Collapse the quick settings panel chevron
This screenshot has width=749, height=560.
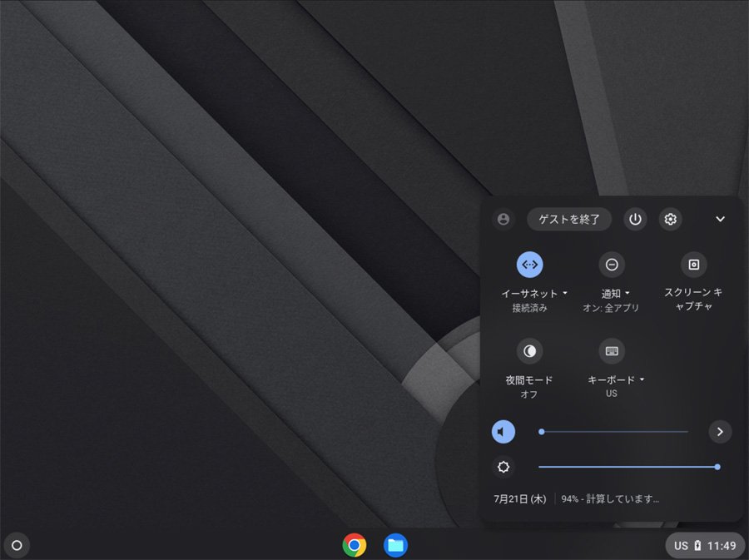coord(720,219)
